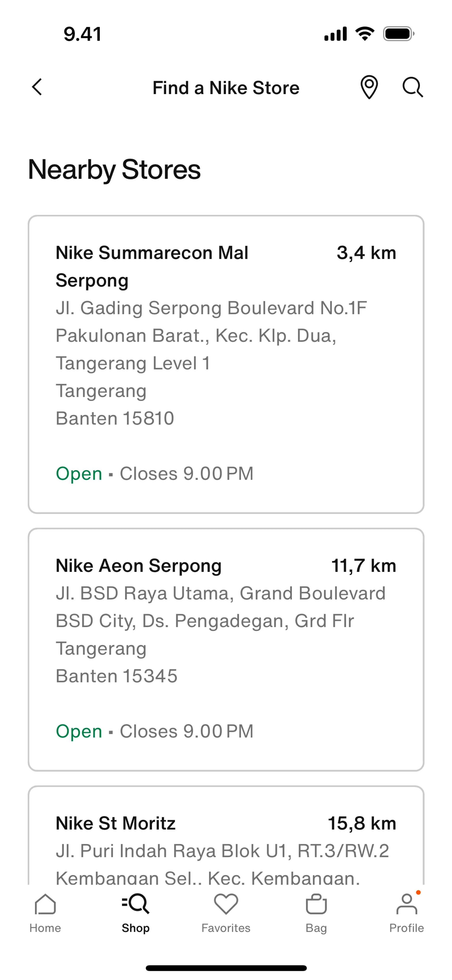
Task: Tap the 3,4 km distance label
Action: (x=366, y=253)
